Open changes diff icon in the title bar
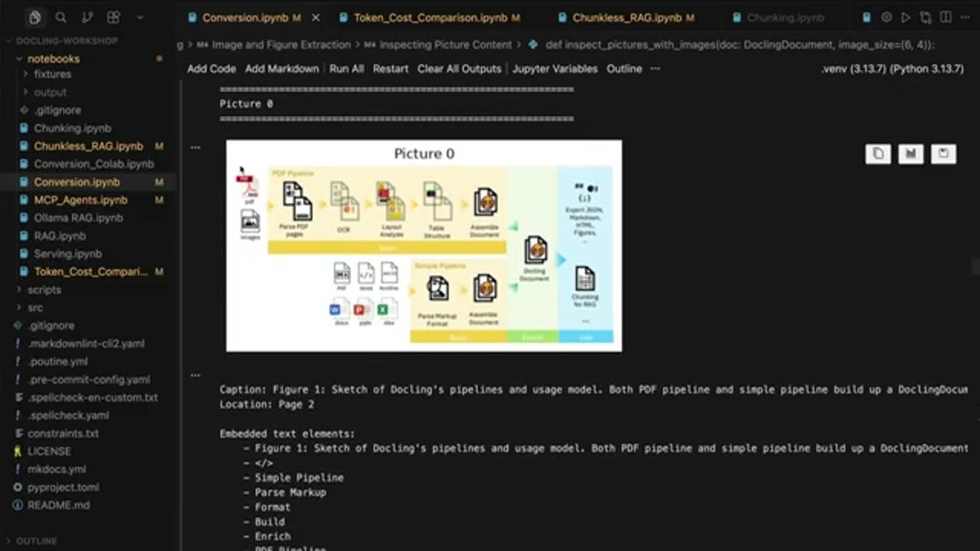The height and width of the screenshot is (551, 980). [x=925, y=18]
